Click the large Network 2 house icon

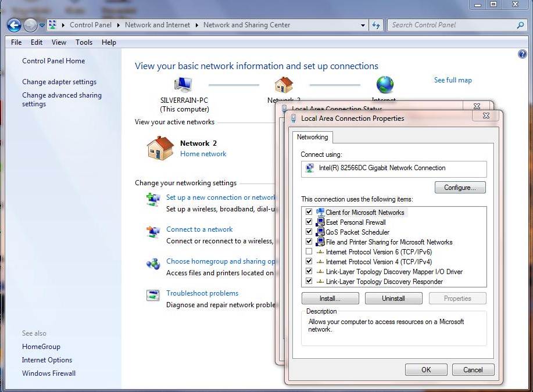pyautogui.click(x=160, y=148)
